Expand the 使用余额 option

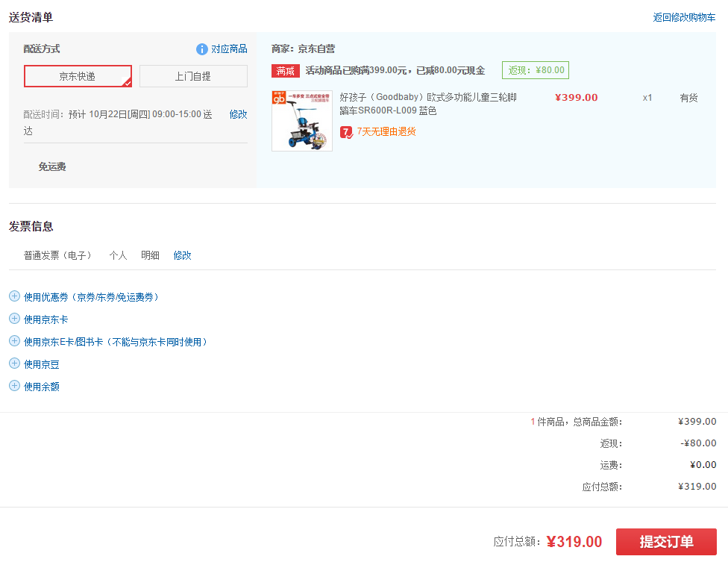(42, 386)
